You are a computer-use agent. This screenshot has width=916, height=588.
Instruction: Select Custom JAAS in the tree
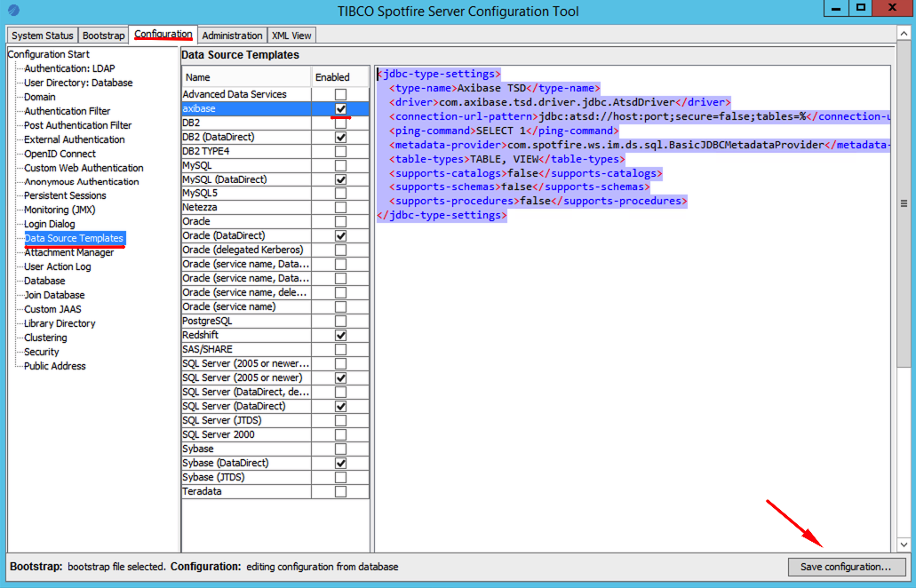tap(52, 309)
